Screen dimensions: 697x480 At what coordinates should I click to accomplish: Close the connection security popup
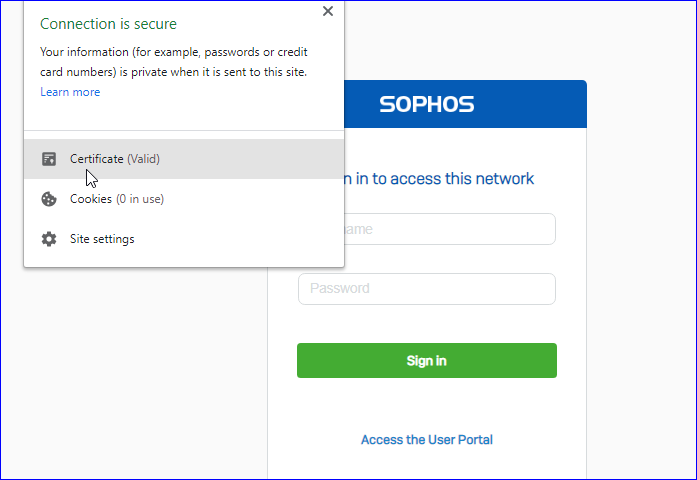point(328,11)
